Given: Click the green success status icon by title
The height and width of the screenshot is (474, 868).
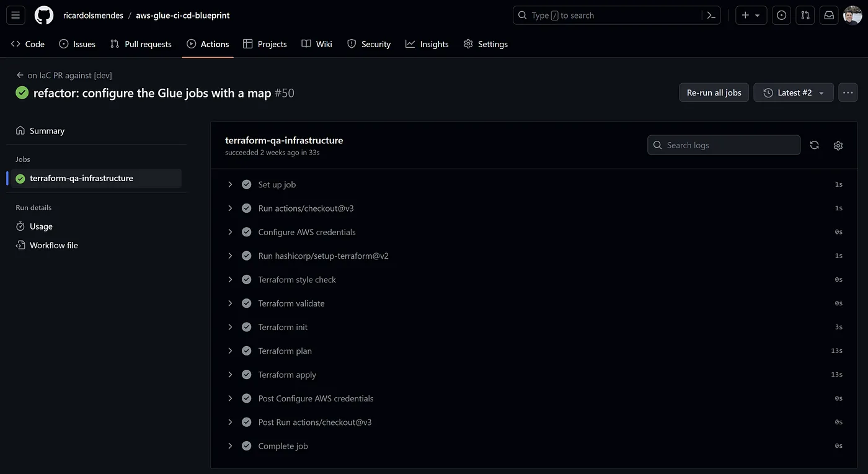Looking at the screenshot, I should click(x=22, y=93).
